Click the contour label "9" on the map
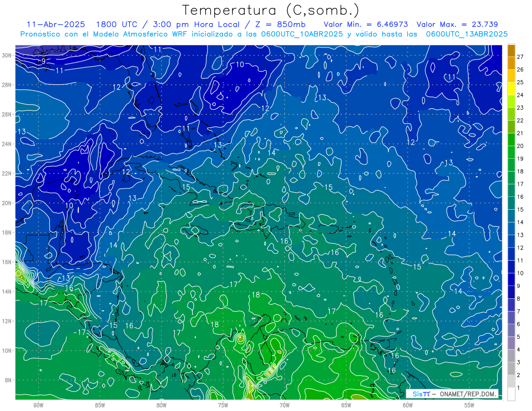 pos(43,61)
